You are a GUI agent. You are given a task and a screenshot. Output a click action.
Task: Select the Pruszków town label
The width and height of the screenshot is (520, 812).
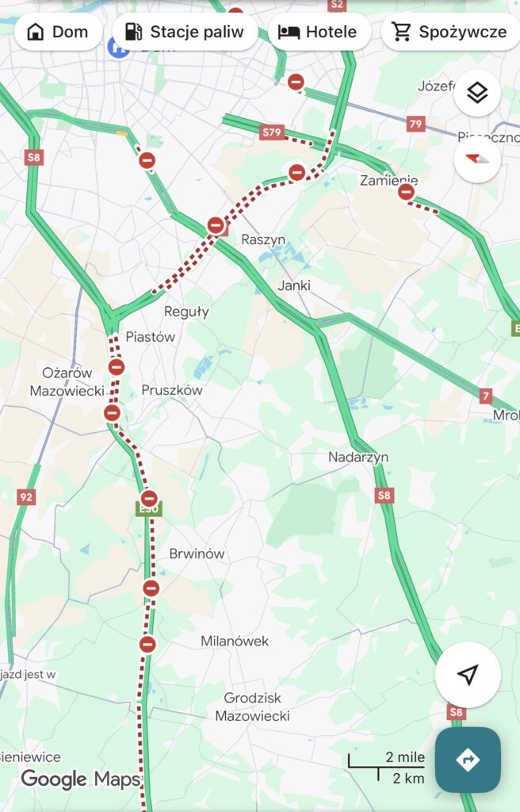pos(172,390)
